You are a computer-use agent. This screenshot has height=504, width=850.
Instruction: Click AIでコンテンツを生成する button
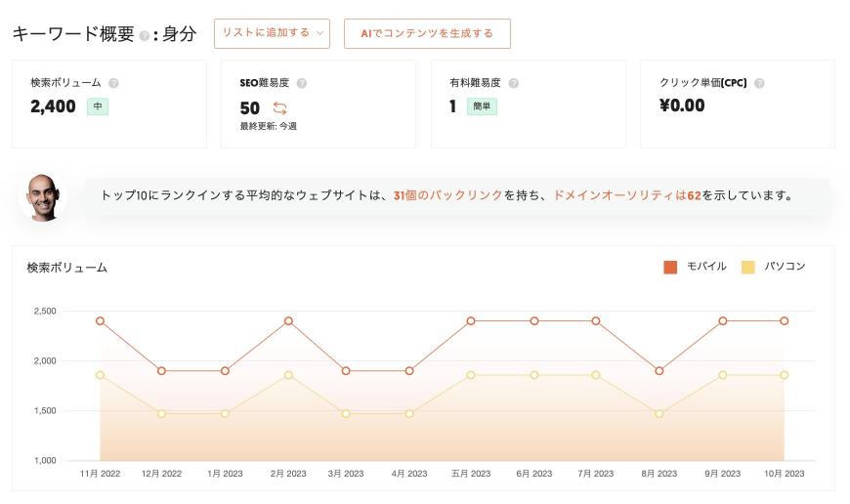click(427, 33)
